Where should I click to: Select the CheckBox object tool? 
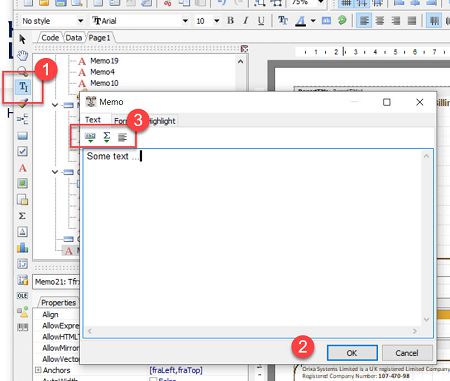[22, 151]
